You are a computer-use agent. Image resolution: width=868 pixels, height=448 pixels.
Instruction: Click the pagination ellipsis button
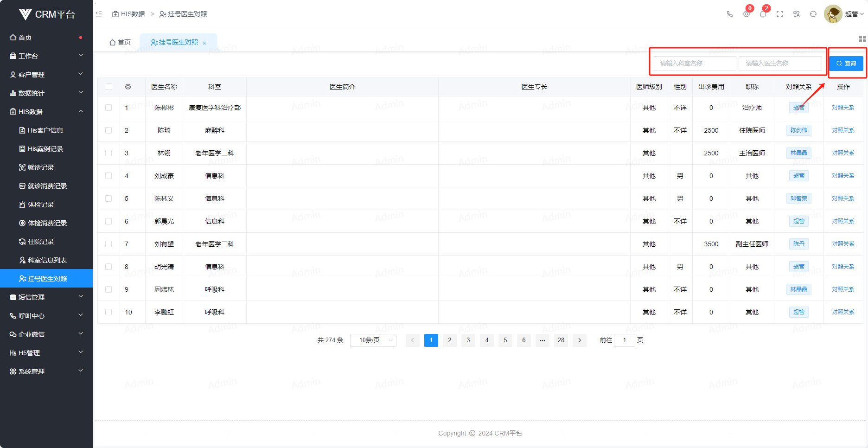[542, 340]
